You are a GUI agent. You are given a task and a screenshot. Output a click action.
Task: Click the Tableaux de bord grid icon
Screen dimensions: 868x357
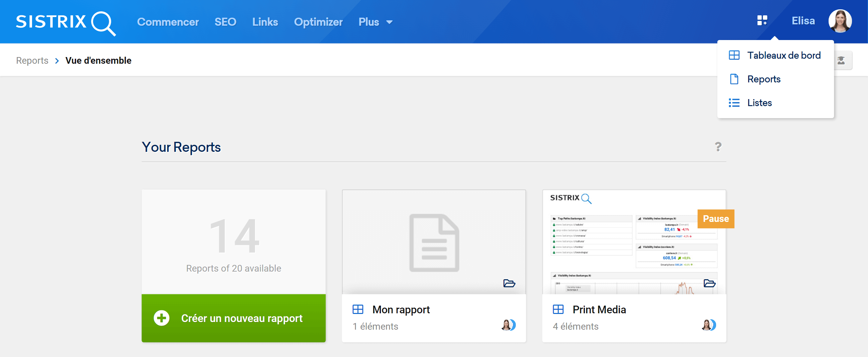[x=734, y=55]
